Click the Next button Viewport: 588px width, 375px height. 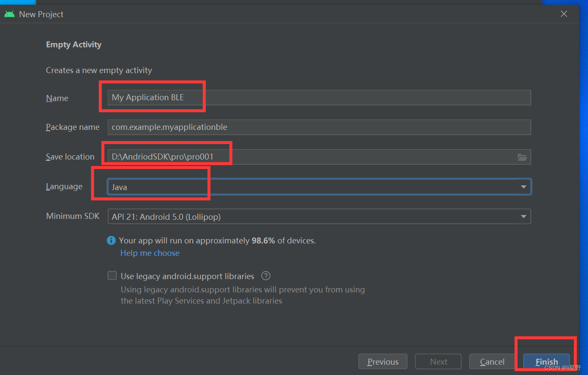439,362
